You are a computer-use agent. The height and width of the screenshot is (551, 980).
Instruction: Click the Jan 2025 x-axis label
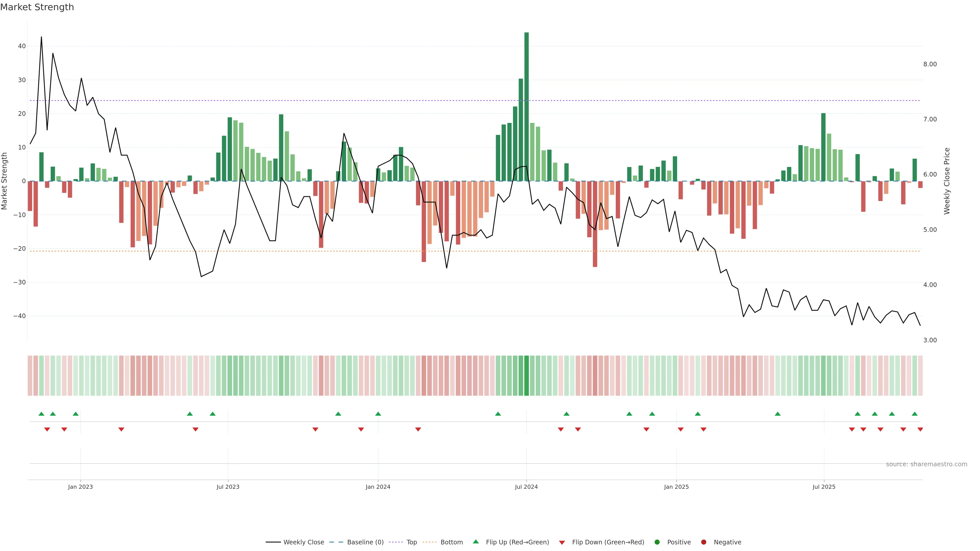[x=676, y=487]
